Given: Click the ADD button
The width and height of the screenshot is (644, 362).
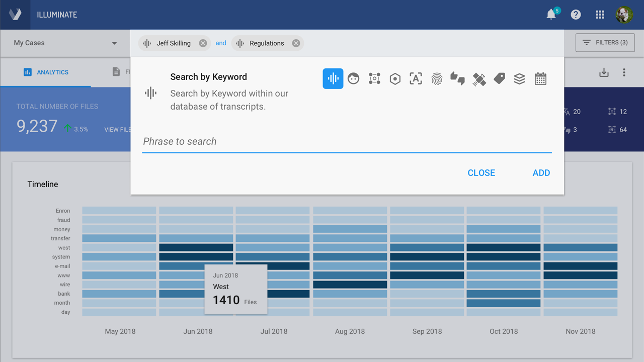Looking at the screenshot, I should point(541,173).
